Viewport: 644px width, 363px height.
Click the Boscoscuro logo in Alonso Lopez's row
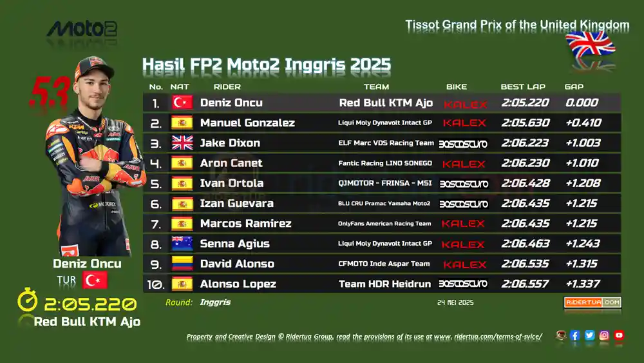[x=463, y=284]
